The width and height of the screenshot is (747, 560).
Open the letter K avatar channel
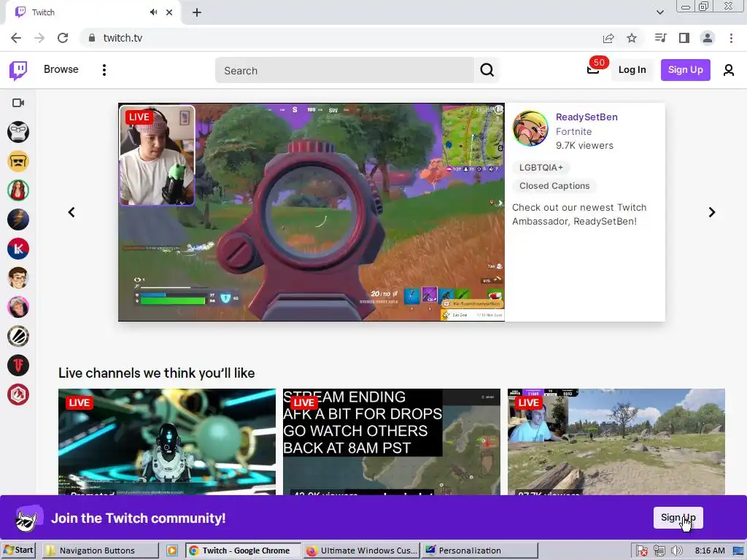(18, 249)
